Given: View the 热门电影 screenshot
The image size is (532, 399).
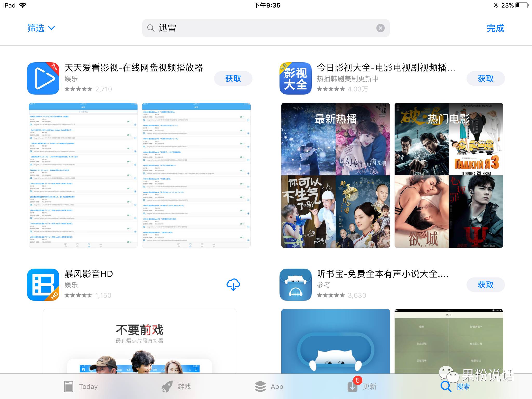Looking at the screenshot, I should (449, 175).
